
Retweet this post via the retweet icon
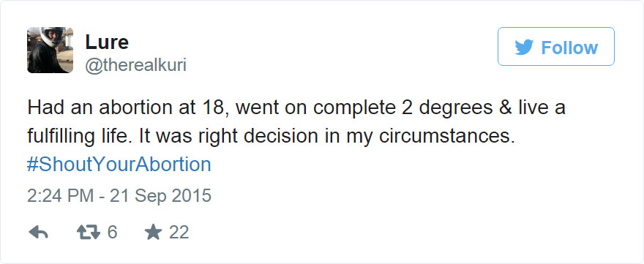tap(89, 233)
